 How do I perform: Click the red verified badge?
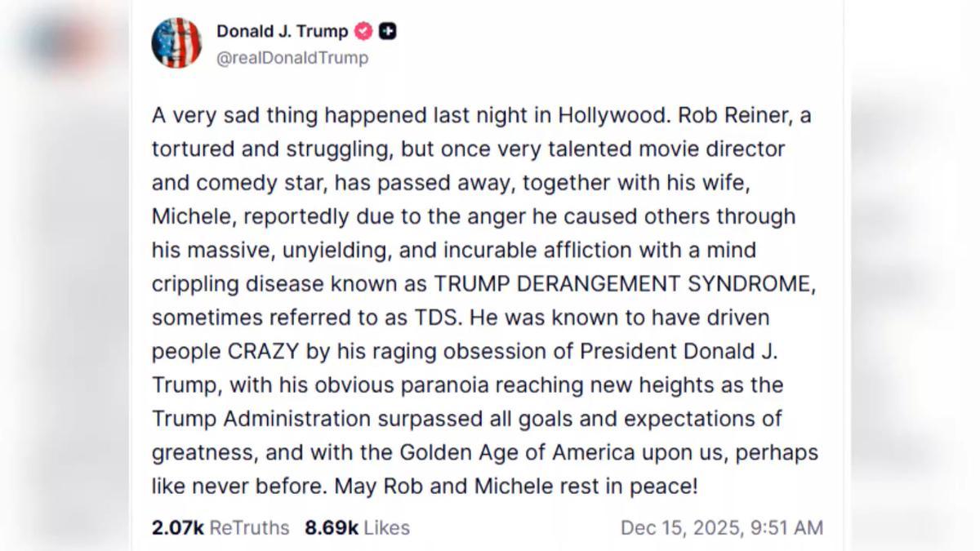pos(363,32)
